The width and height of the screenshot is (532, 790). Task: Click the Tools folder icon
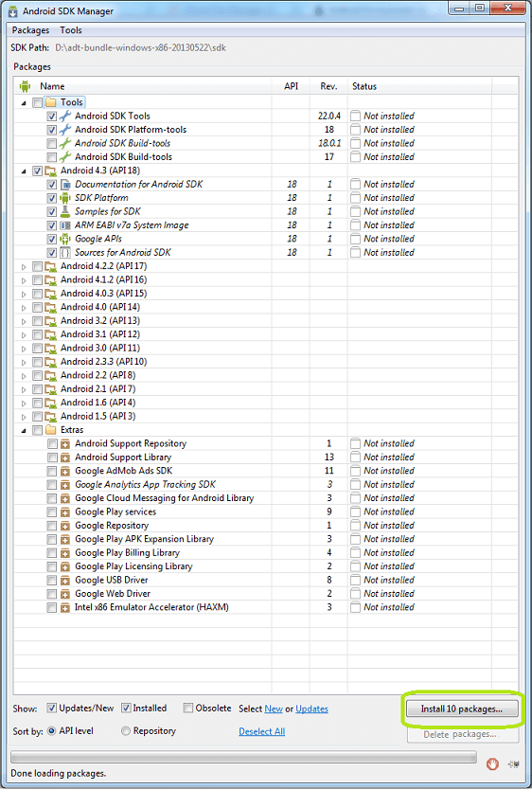point(51,102)
